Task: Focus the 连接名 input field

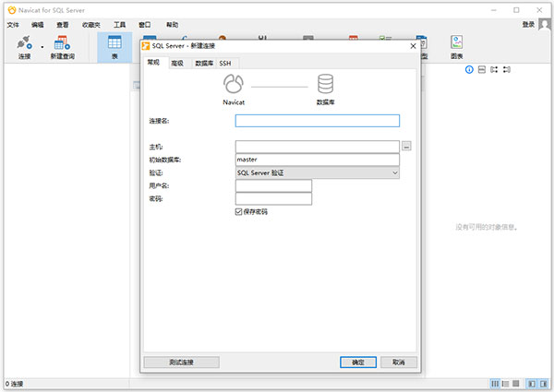Action: tap(318, 121)
